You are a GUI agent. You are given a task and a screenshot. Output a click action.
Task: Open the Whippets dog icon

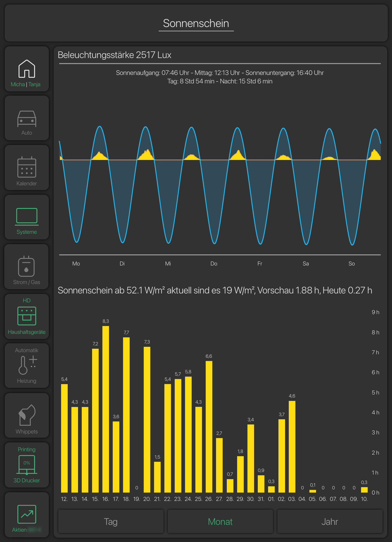(x=27, y=415)
